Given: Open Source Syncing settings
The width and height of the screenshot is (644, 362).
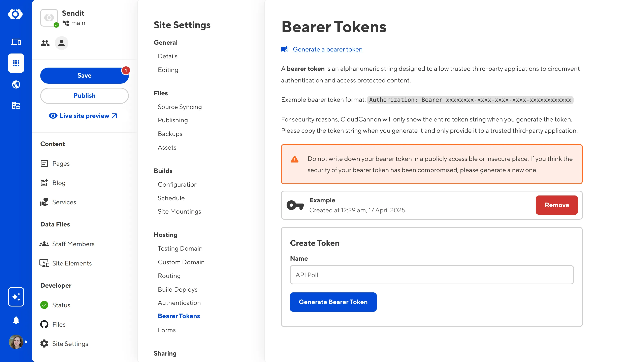Looking at the screenshot, I should [180, 107].
